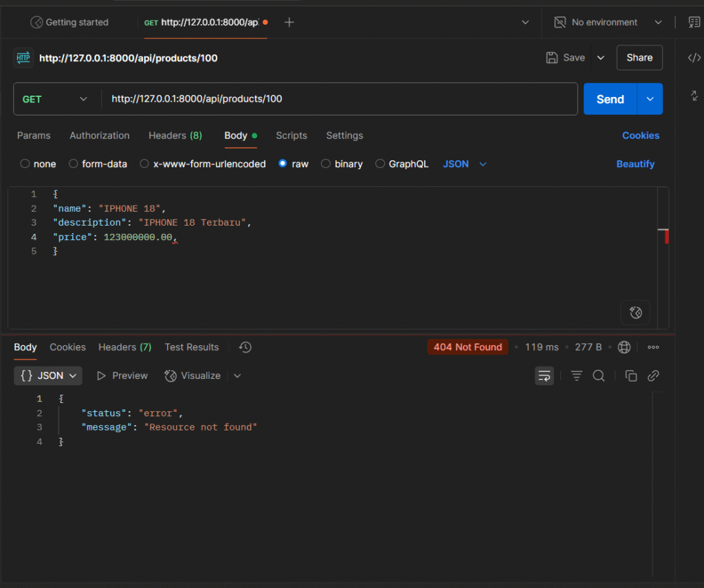Switch to the Authorization tab
Screen dimensions: 704x588
[x=99, y=135]
